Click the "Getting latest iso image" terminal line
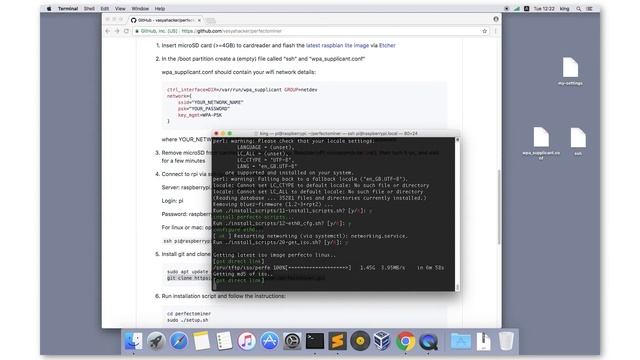640x360 pixels. tap(275, 255)
